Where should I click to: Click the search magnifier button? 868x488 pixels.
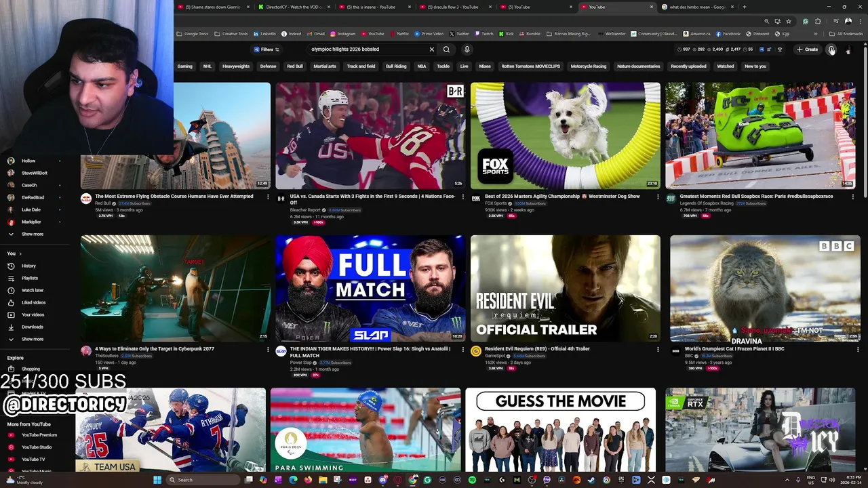(446, 49)
